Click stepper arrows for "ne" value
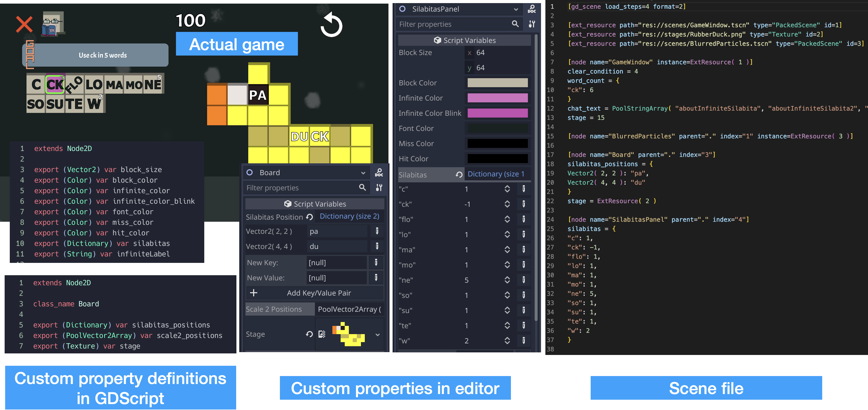This screenshot has width=868, height=410. 507,280
